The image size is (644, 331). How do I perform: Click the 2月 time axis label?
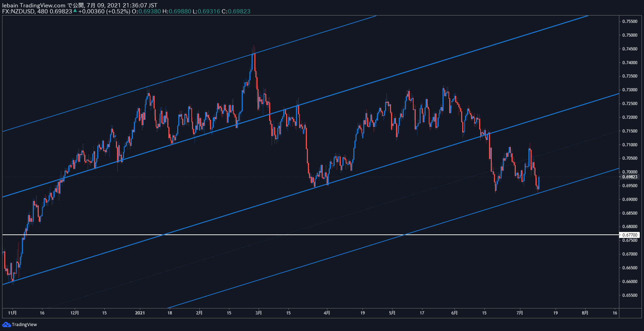[199, 313]
